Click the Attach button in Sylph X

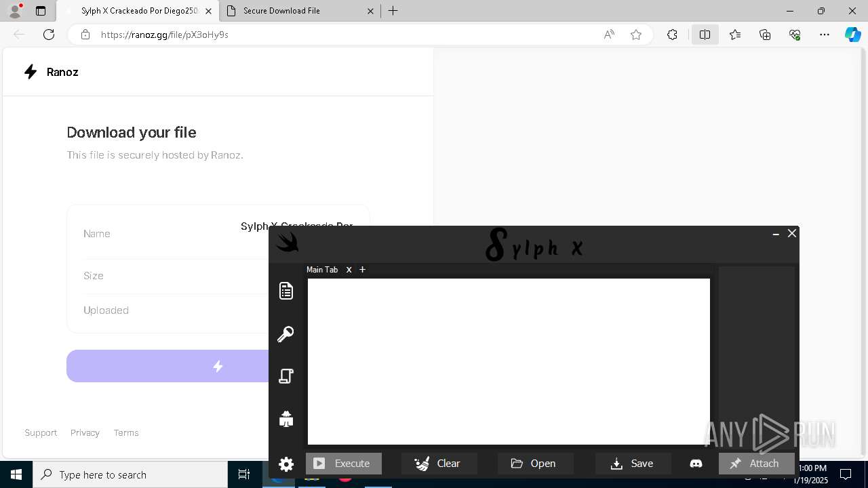click(756, 464)
